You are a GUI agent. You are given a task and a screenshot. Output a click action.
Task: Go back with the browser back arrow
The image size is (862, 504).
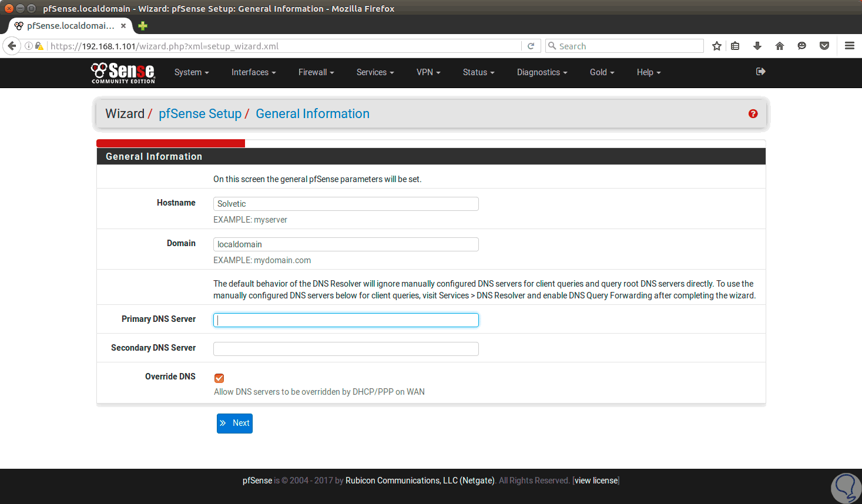click(x=12, y=46)
